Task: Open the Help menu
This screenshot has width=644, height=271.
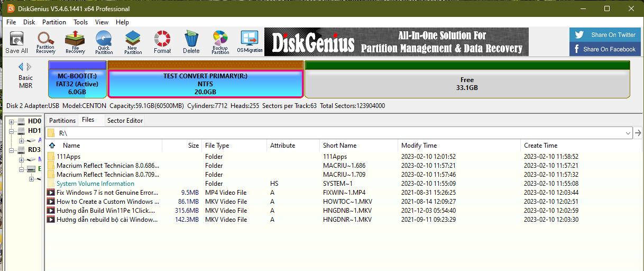Action: [122, 22]
